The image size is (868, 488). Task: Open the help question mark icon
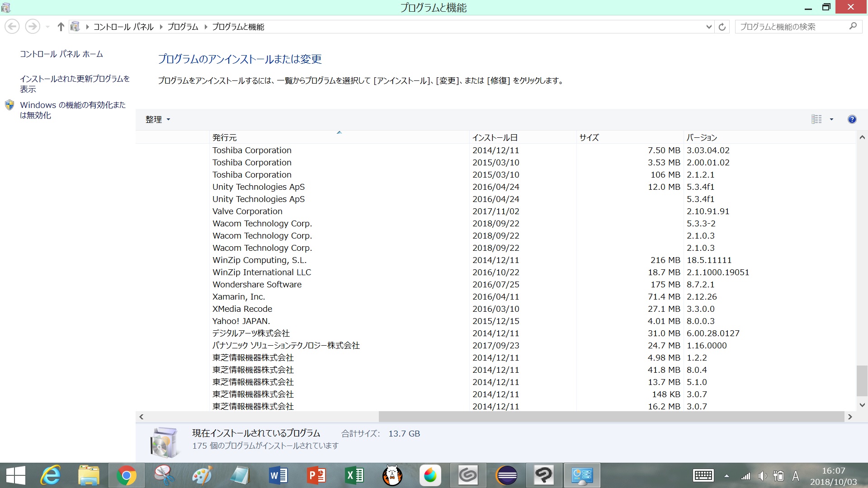[852, 119]
